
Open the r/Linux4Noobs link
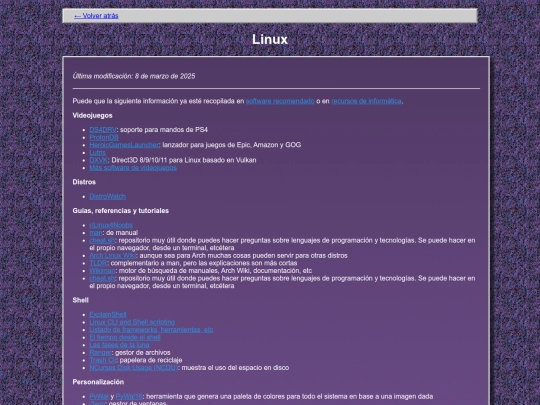pos(111,225)
